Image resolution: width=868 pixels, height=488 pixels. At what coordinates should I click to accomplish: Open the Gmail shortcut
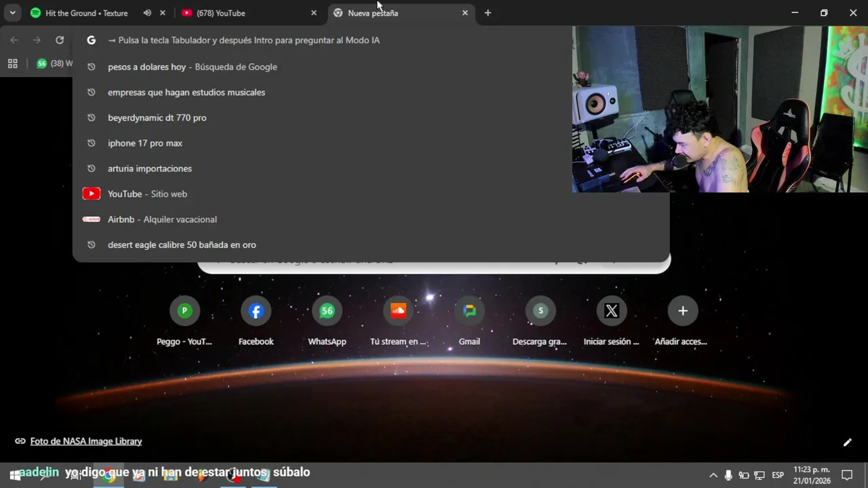coord(469,321)
